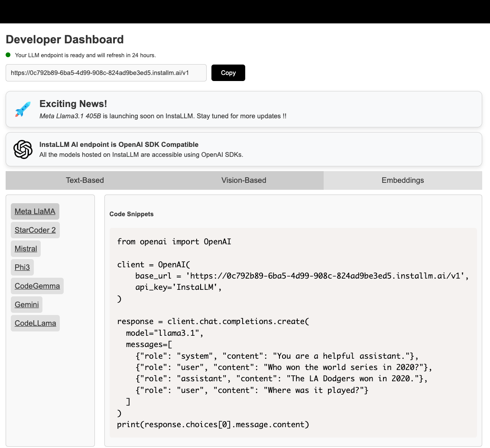Click the api_key='InstaLLM' line

tap(178, 287)
